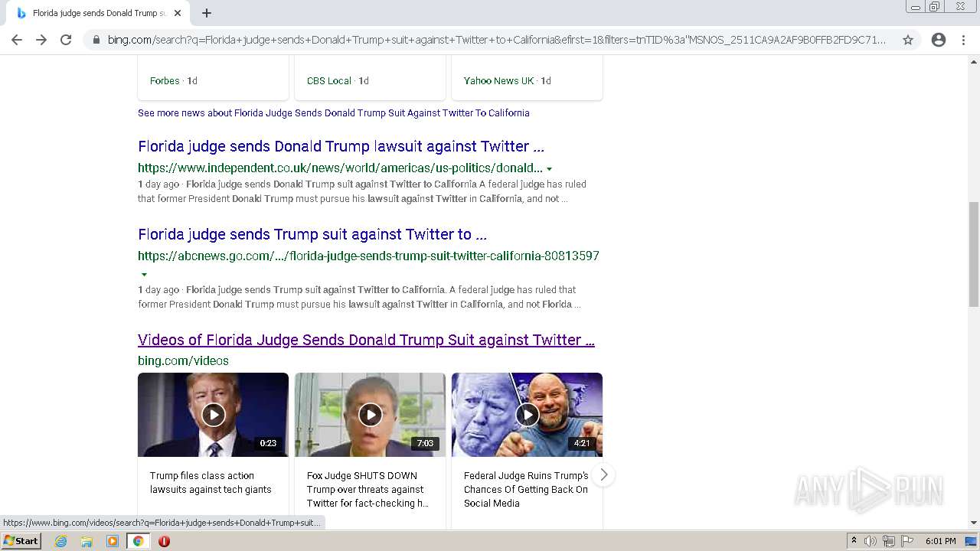
Task: Click the 6:01 PM clock
Action: tap(940, 541)
